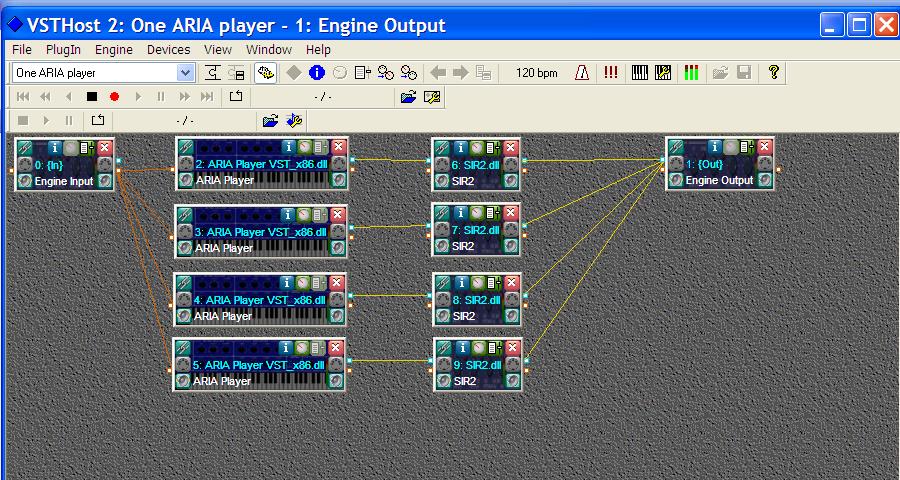900x480 pixels.
Task: Click the info icon on the Engine Output node
Action: pos(714,148)
